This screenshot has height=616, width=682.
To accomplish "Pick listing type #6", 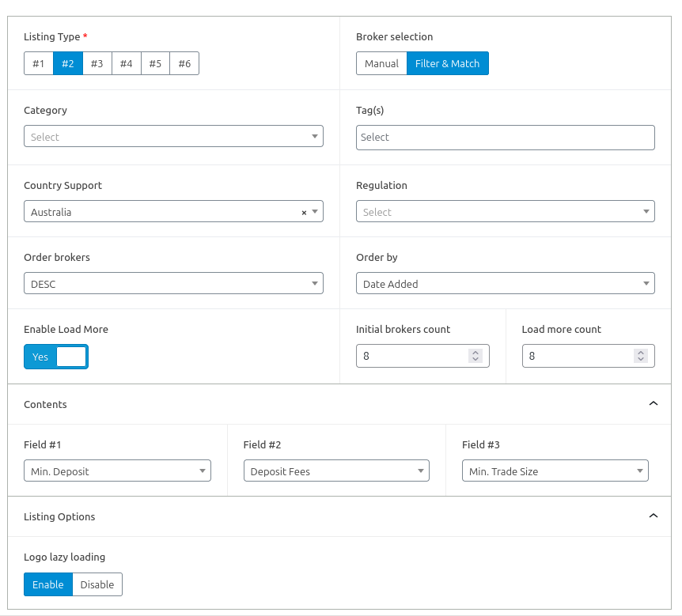I will coord(184,63).
